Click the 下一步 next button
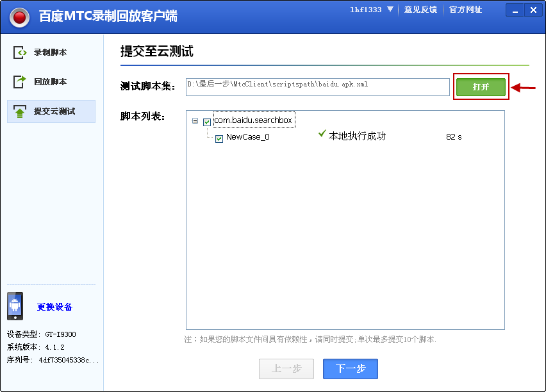Viewport: 546px width, 392px height. pyautogui.click(x=351, y=369)
